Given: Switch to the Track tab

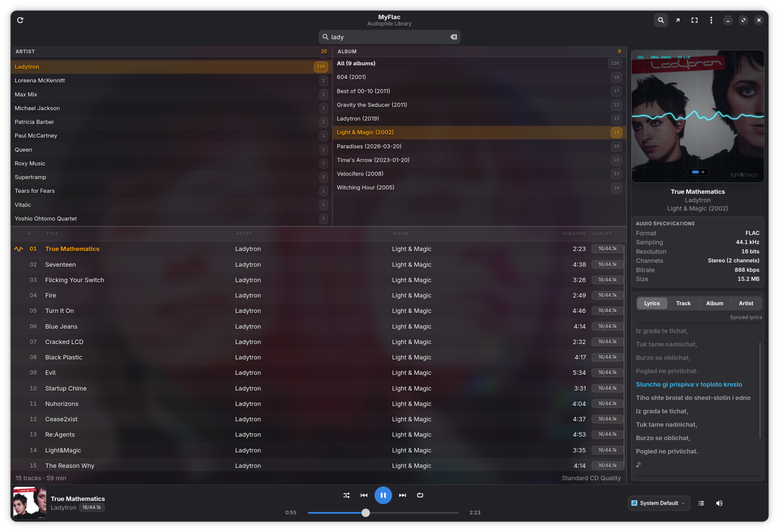Looking at the screenshot, I should (683, 303).
